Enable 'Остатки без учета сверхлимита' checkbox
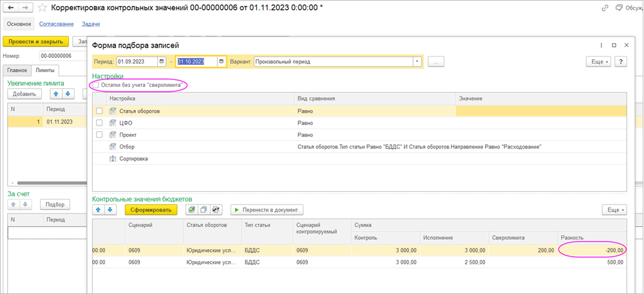 point(96,86)
